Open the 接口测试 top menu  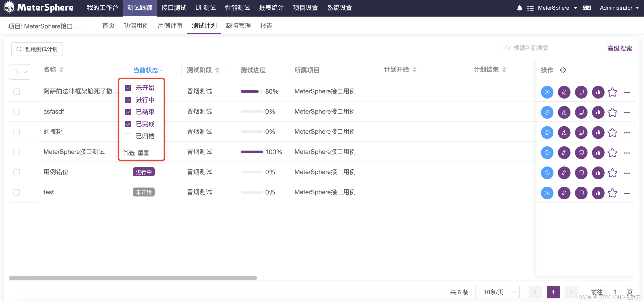[x=173, y=8]
